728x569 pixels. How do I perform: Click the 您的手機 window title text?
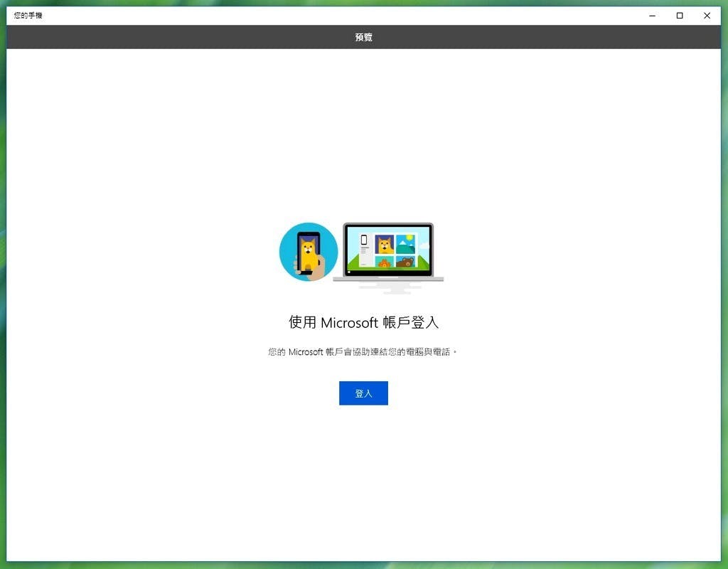point(28,16)
